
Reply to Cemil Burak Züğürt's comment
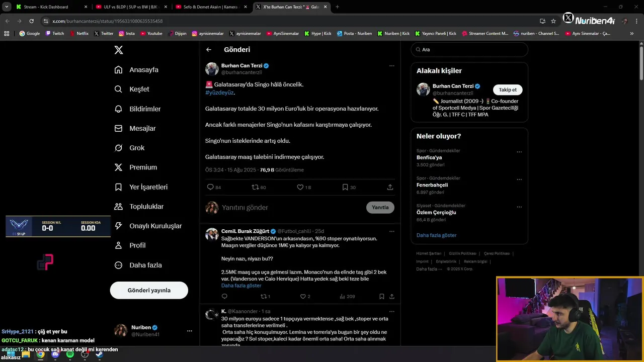click(x=224, y=297)
